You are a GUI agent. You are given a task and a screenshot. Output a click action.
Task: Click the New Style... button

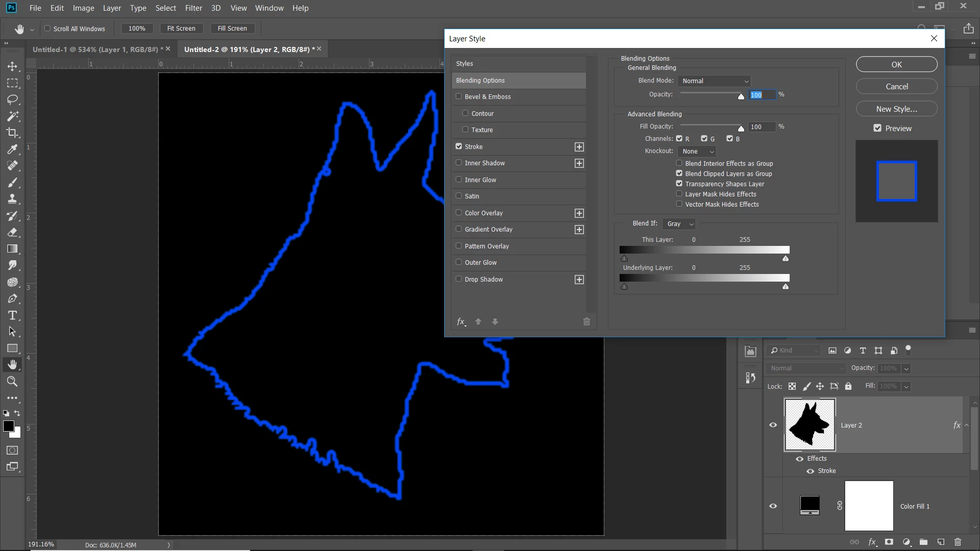point(896,109)
